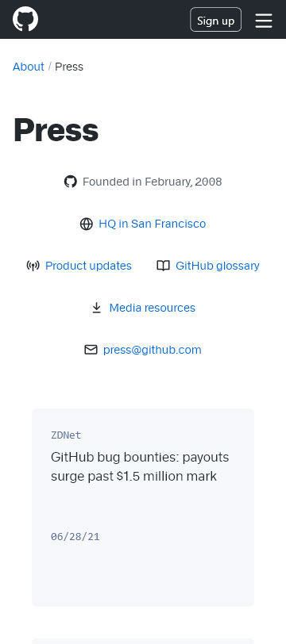Click the Press page heading
The height and width of the screenshot is (644, 286).
click(56, 130)
